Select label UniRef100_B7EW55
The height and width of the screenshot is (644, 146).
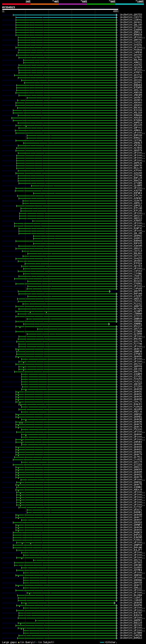(x=131, y=88)
